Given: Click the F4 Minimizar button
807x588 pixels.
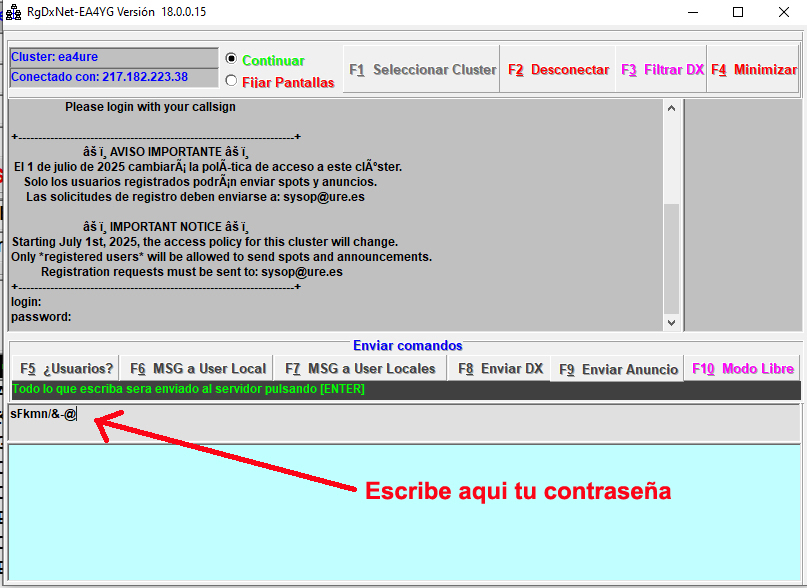Looking at the screenshot, I should 753,70.
